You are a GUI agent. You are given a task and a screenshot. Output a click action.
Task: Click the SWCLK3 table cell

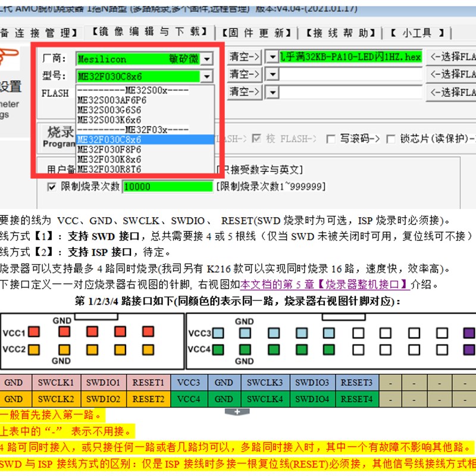coord(265,383)
